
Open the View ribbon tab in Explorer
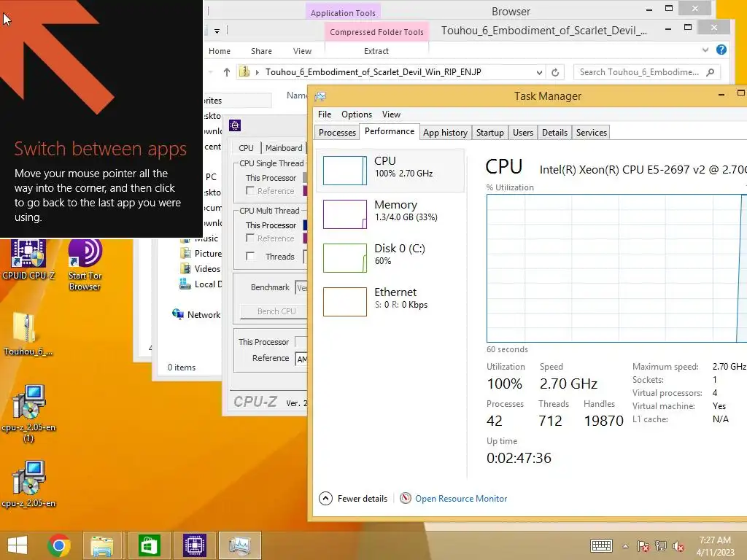tap(302, 51)
